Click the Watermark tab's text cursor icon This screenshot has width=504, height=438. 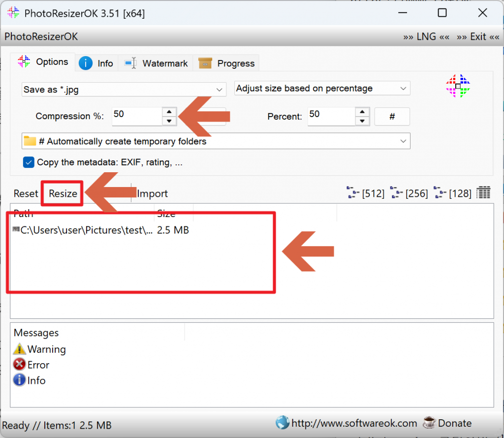[130, 63]
